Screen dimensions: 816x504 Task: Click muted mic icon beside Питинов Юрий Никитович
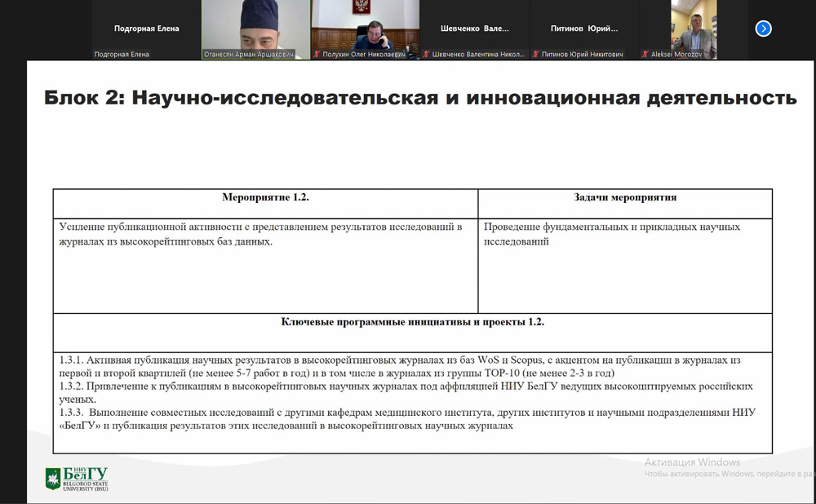[x=535, y=55]
